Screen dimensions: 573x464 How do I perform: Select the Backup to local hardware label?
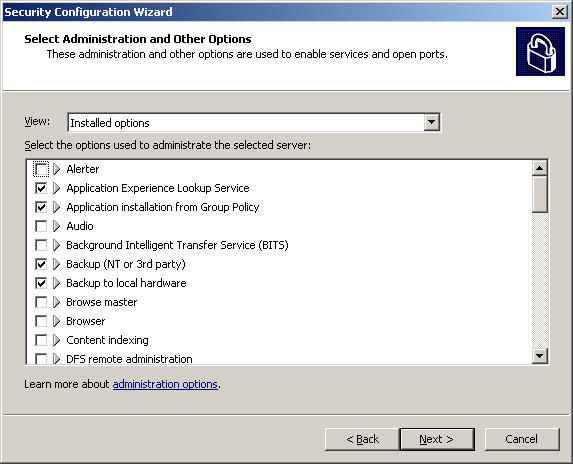(126, 283)
